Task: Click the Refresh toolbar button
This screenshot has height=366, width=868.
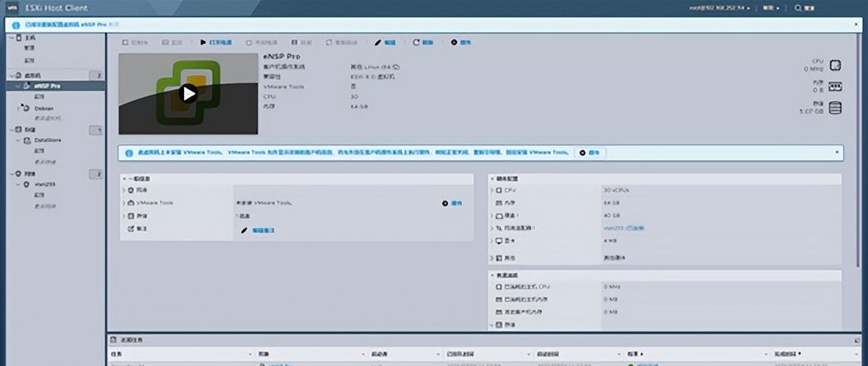Action: [423, 42]
